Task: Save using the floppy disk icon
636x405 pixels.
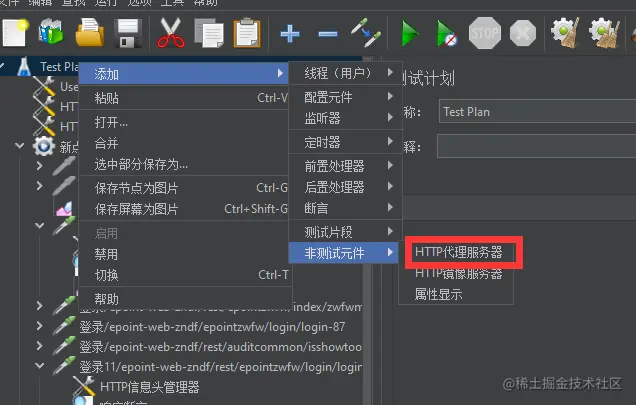Action: 128,33
